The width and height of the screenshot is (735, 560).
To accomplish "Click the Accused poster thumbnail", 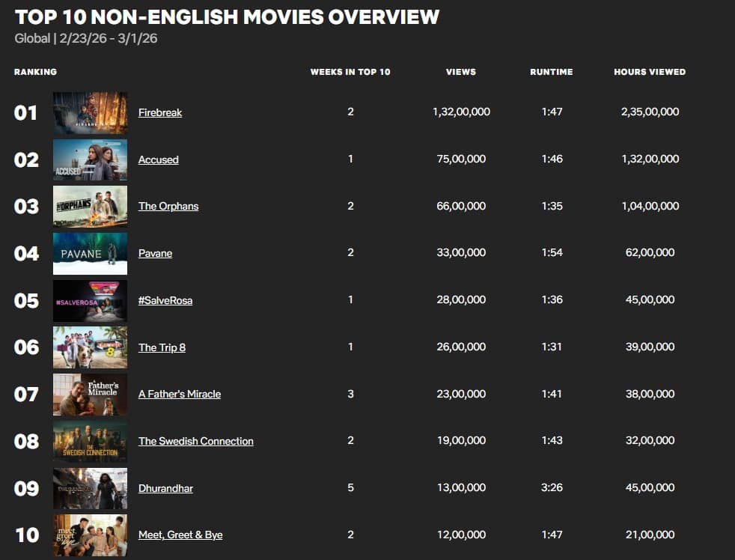I will (x=90, y=159).
